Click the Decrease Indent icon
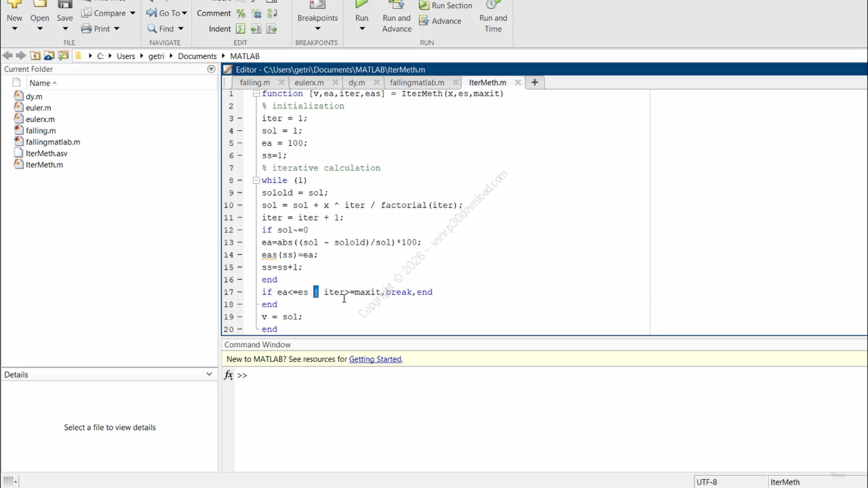Screen dimensions: 868x488 (272, 28)
